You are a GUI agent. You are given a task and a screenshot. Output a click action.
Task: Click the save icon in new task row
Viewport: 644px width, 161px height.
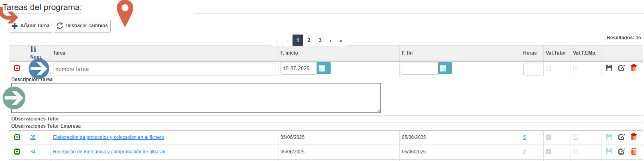coord(609,68)
